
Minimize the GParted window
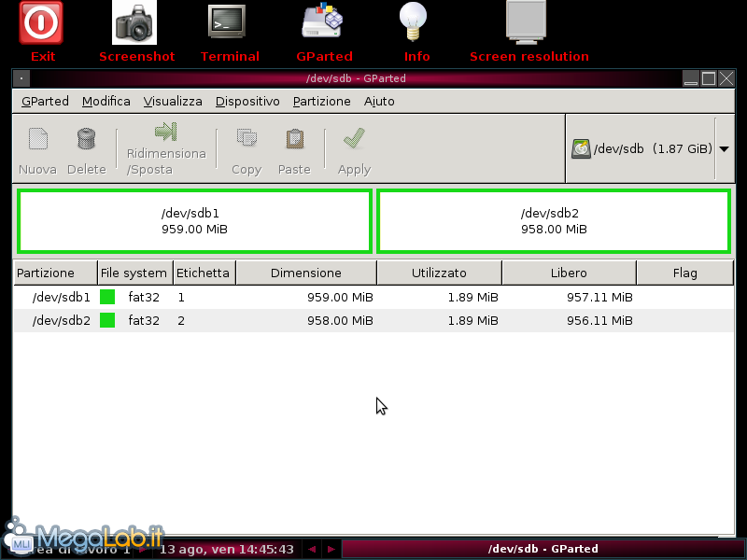click(x=691, y=78)
